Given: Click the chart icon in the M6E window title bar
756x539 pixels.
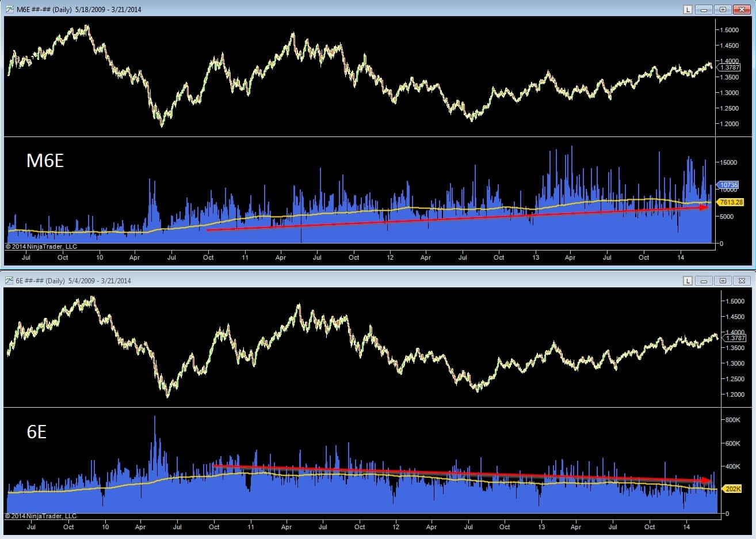Looking at the screenshot, I should point(10,9).
